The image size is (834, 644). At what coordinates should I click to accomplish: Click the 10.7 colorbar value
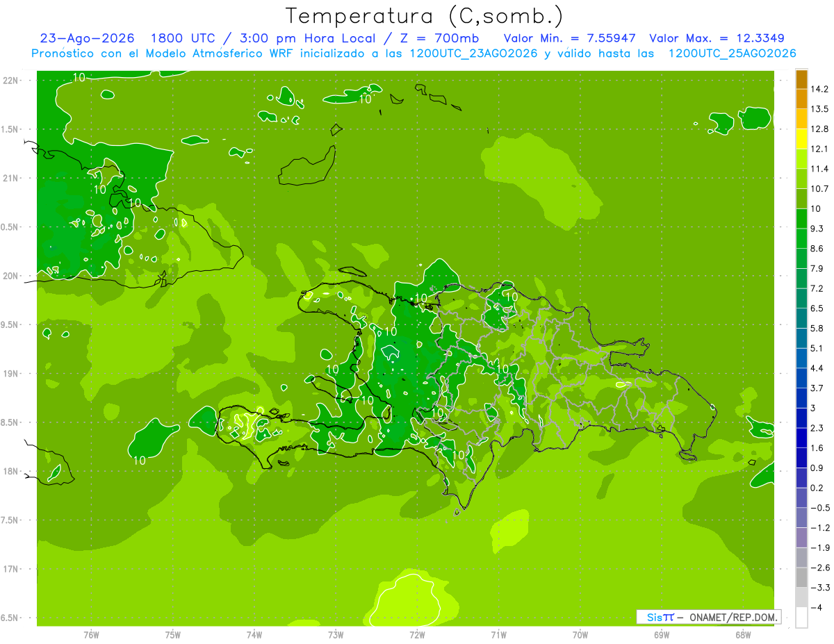[819, 189]
